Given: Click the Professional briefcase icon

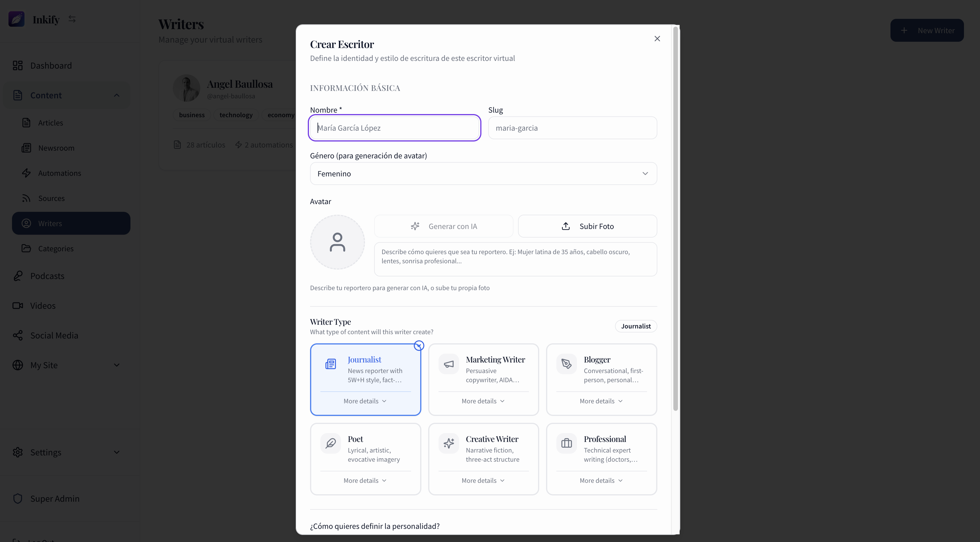Looking at the screenshot, I should [x=566, y=443].
